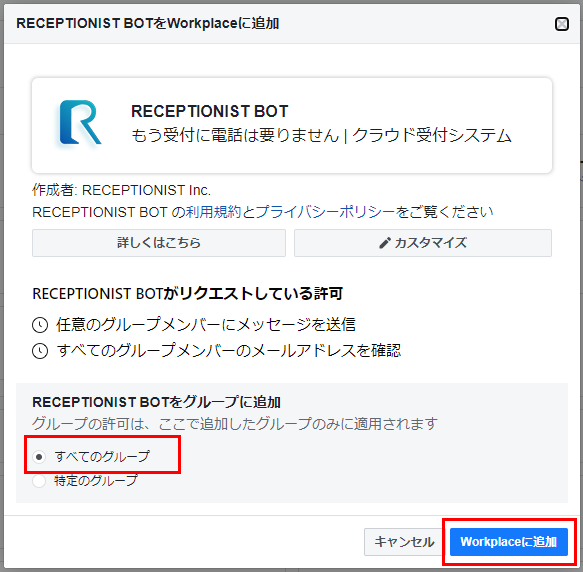Click the 任意のグループメンバーにメッセージを送信 text
583x572 pixels.
206,325
